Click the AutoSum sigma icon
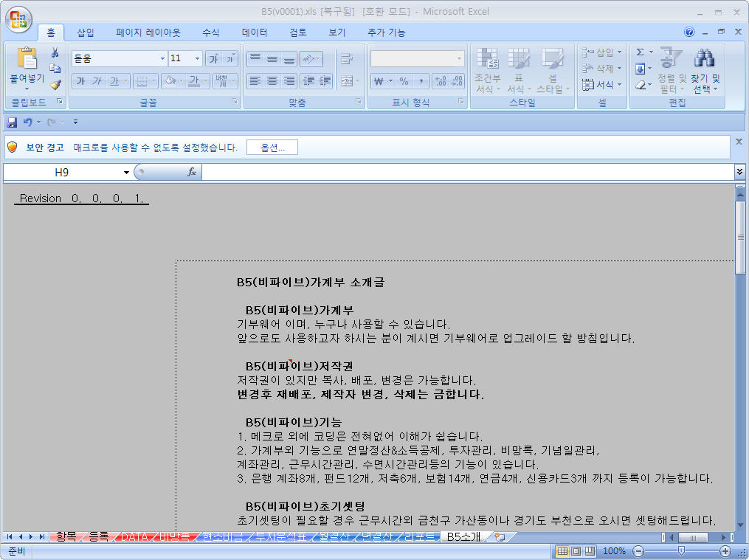The image size is (749, 560). tap(641, 52)
